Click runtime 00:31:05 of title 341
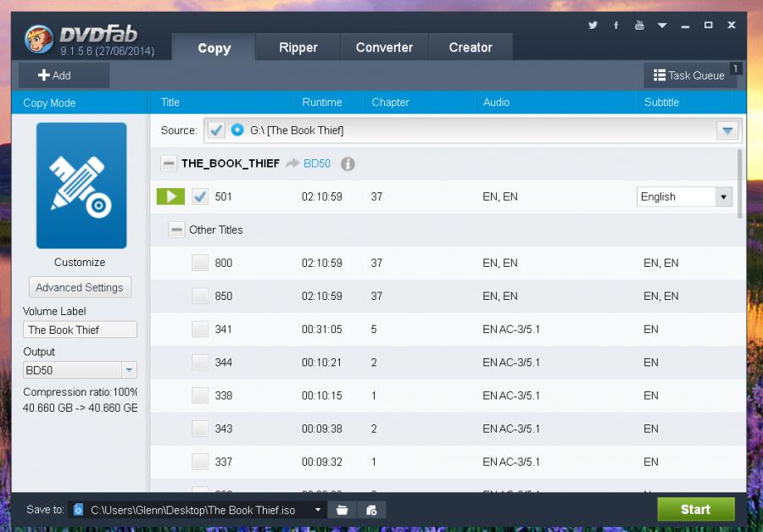763x532 pixels. click(x=321, y=330)
